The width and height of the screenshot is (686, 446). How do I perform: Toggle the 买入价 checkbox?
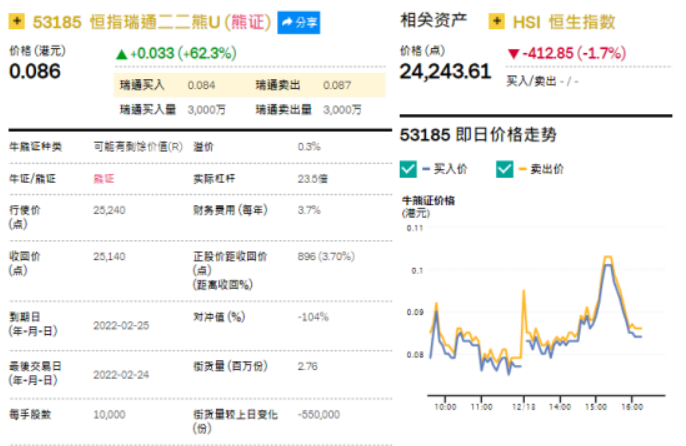tap(408, 169)
